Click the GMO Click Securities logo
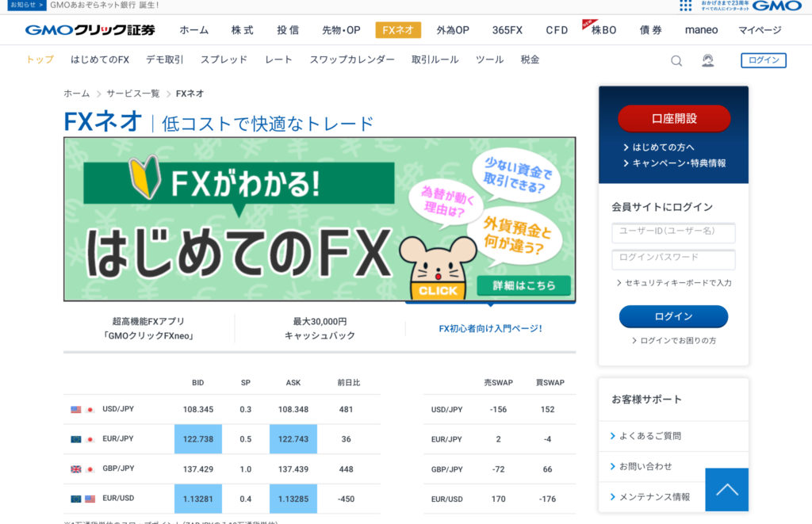Screen dimensions: 812x524 pyautogui.click(x=90, y=30)
